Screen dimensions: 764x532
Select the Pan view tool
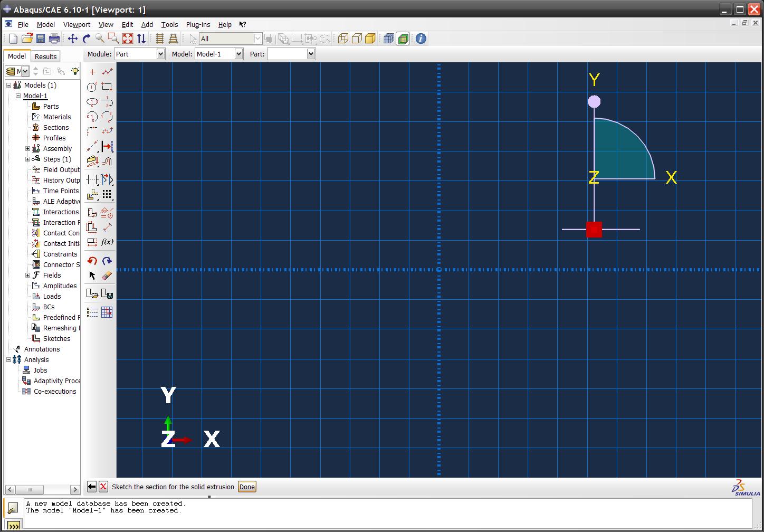coord(72,39)
